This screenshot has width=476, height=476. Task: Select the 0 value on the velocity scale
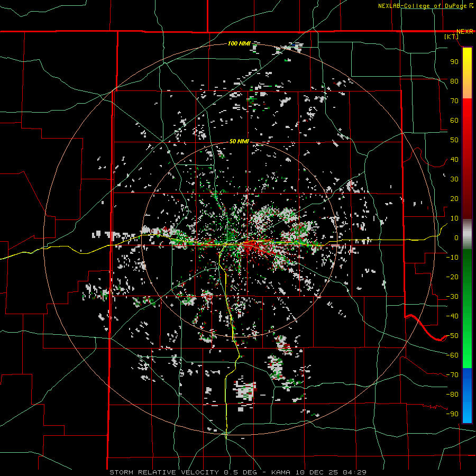click(x=456, y=238)
